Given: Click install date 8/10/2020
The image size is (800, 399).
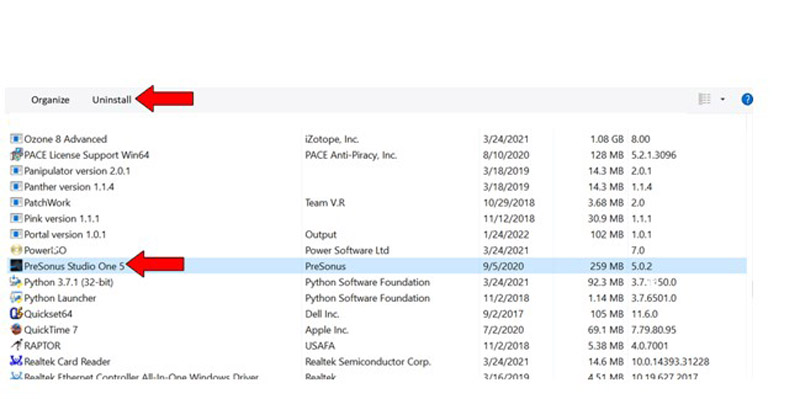Looking at the screenshot, I should 506,155.
